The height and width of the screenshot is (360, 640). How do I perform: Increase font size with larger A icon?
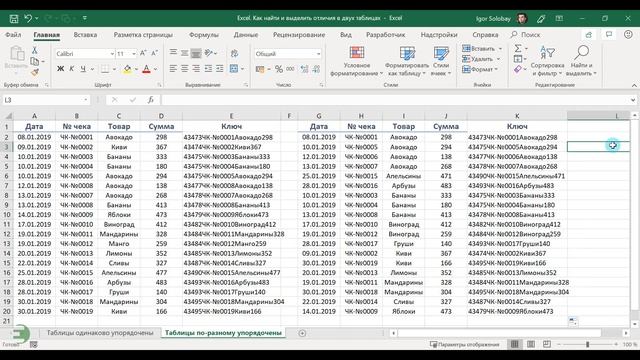143,53
